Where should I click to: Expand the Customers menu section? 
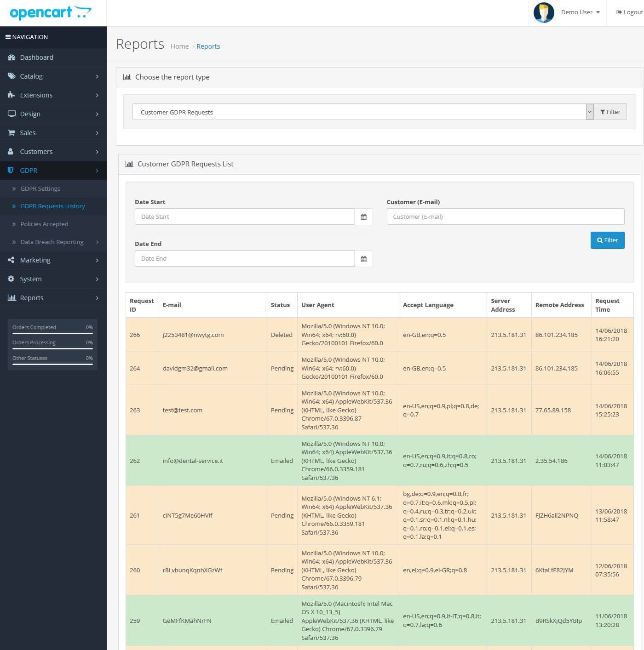coord(36,152)
